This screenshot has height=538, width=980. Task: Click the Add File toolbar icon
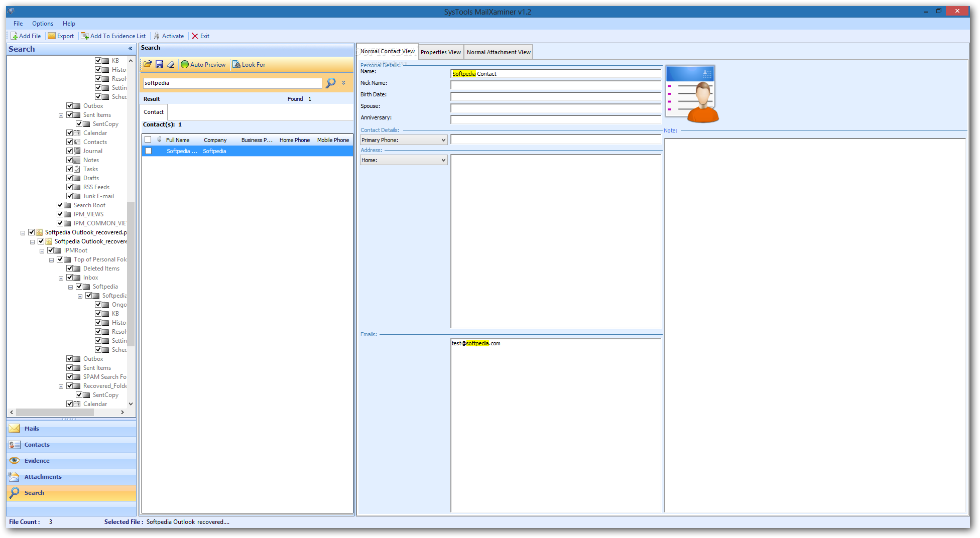tap(15, 36)
